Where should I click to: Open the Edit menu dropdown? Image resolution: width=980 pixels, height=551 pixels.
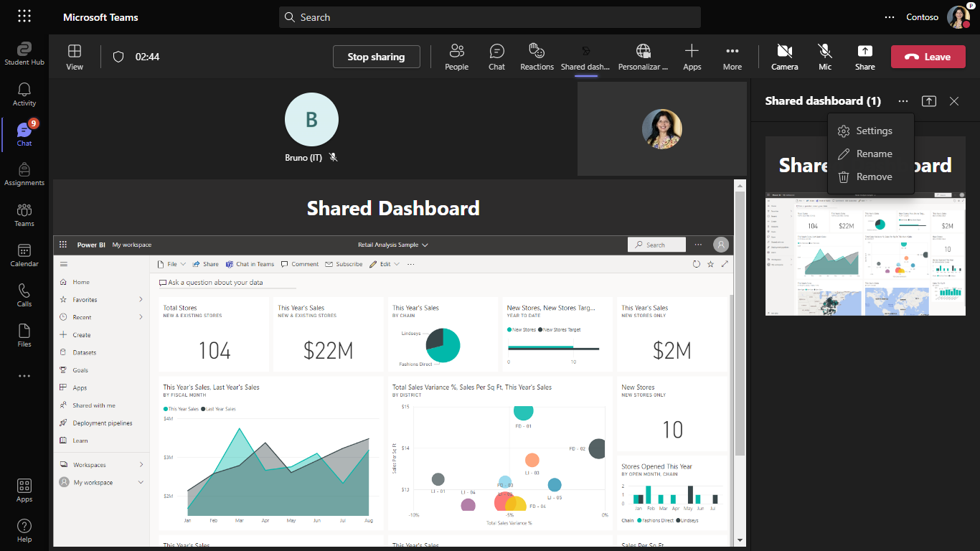(x=385, y=264)
